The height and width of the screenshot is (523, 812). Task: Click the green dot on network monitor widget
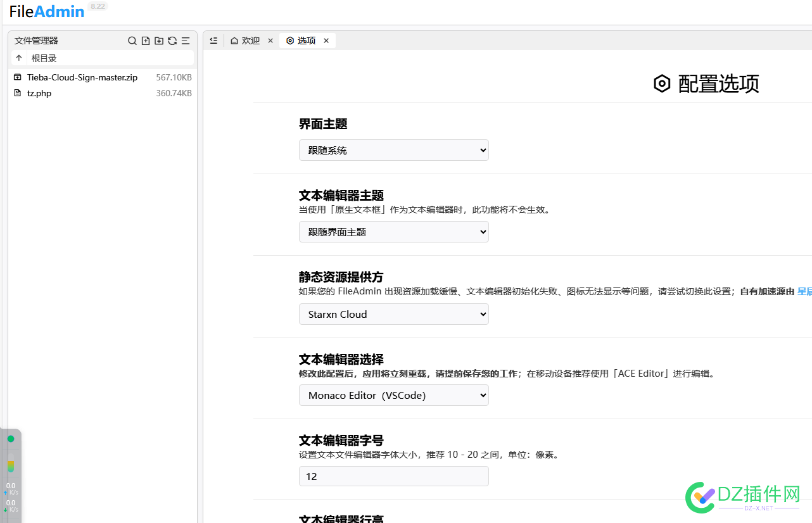[x=11, y=439]
